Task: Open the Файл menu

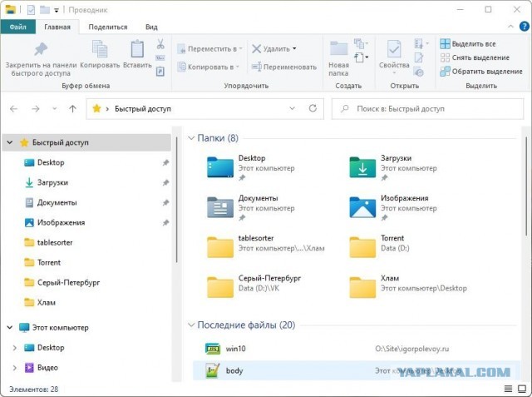Action: (18, 27)
